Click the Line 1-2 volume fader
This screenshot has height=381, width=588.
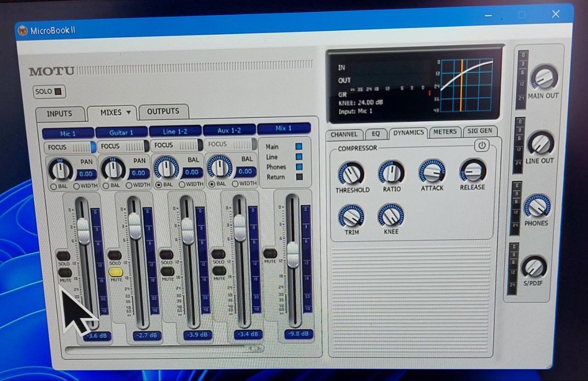point(187,231)
